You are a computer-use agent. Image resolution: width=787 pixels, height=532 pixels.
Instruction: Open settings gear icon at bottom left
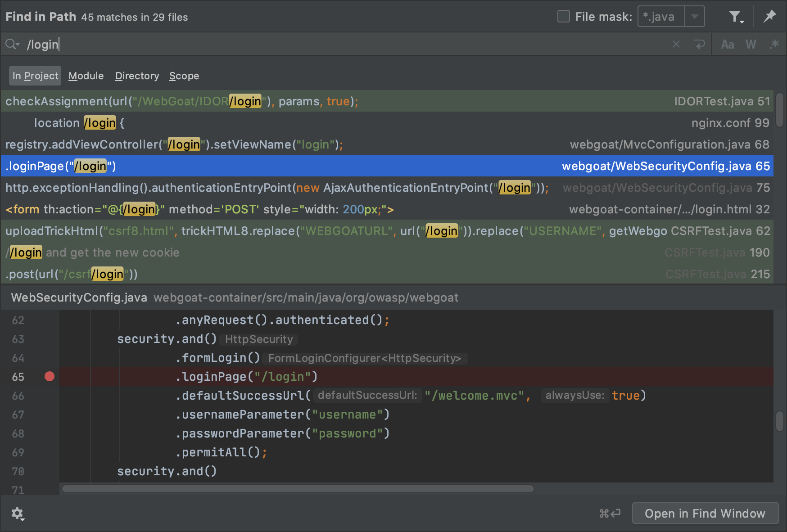tap(18, 514)
